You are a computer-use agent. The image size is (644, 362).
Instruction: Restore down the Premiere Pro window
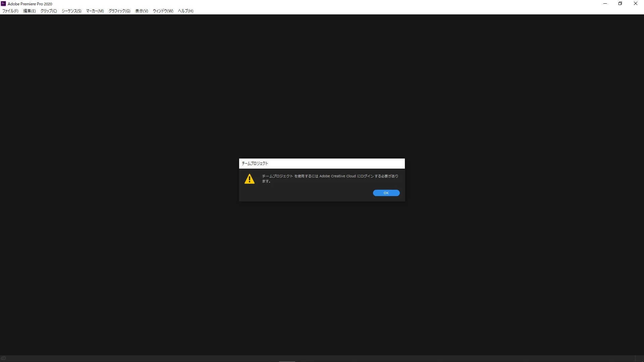pyautogui.click(x=620, y=4)
